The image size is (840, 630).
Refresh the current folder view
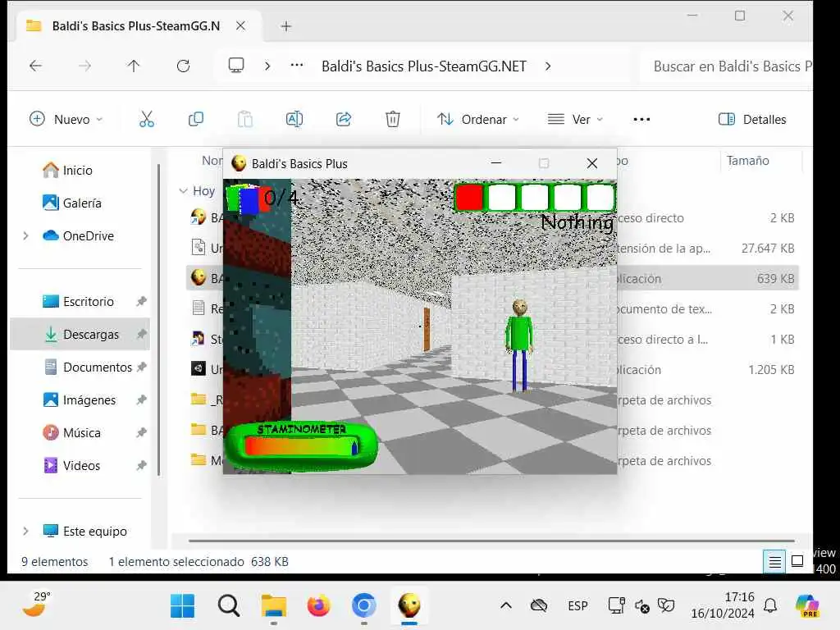pyautogui.click(x=183, y=66)
